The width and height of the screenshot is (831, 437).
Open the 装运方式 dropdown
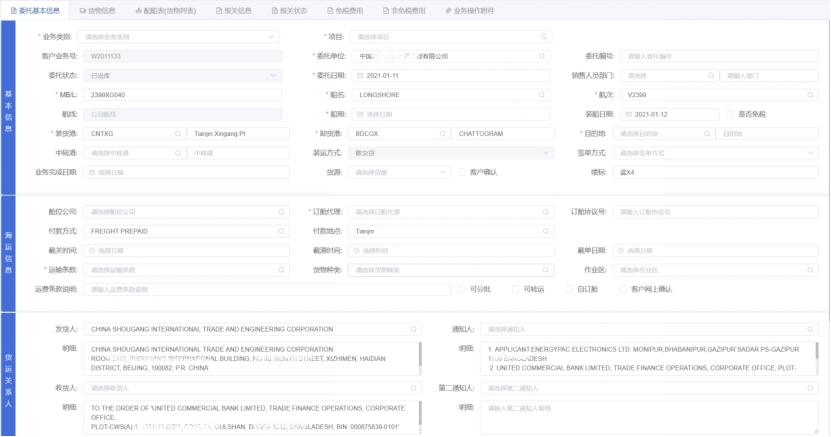(x=450, y=153)
